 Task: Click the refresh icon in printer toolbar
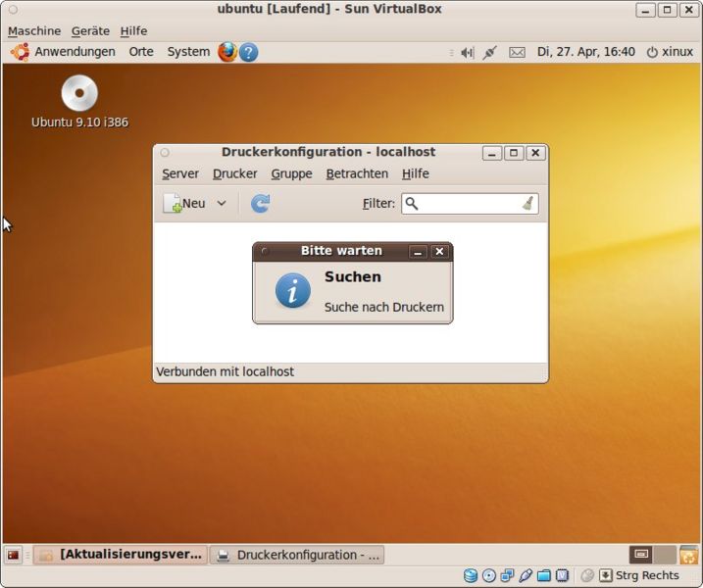point(260,203)
